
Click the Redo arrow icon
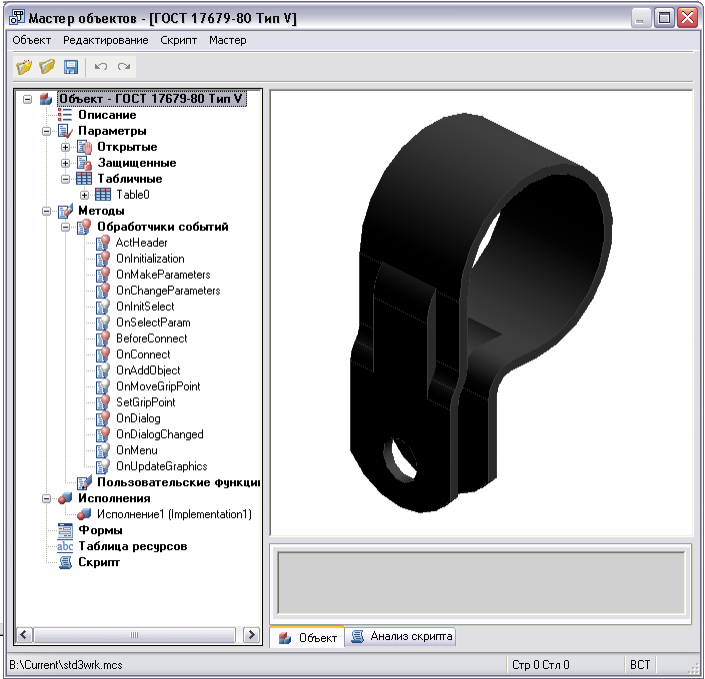click(x=124, y=67)
